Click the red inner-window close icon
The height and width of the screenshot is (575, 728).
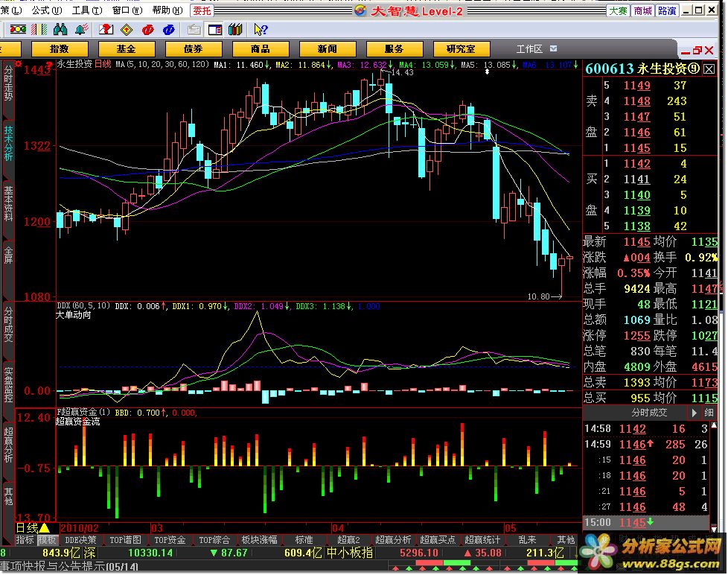tap(709, 50)
